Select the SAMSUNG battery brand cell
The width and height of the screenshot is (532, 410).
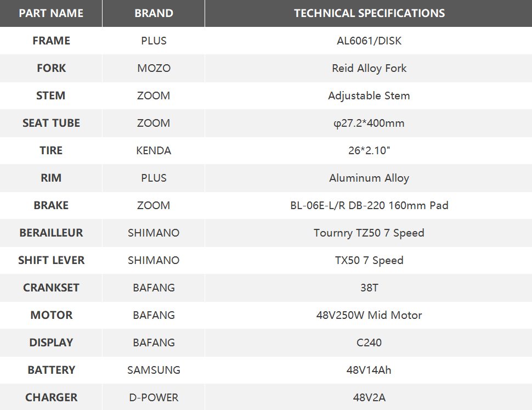(x=154, y=370)
